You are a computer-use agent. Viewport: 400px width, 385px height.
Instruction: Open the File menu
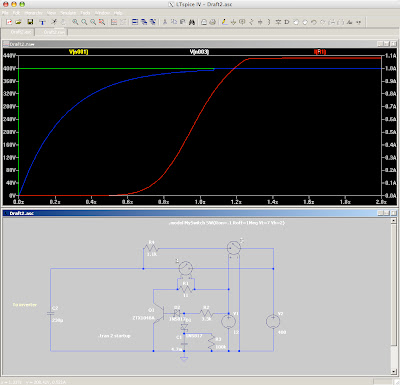5,13
